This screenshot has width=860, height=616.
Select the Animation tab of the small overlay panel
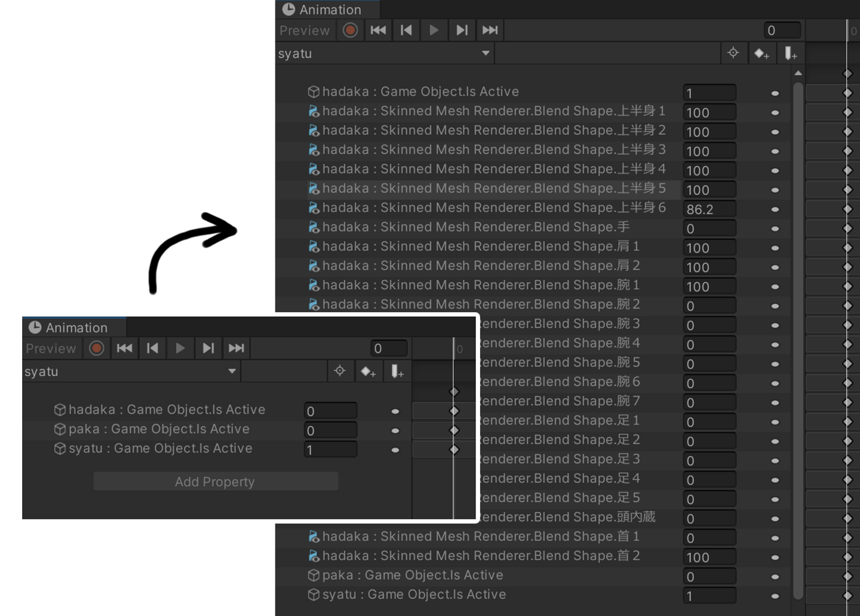73,328
